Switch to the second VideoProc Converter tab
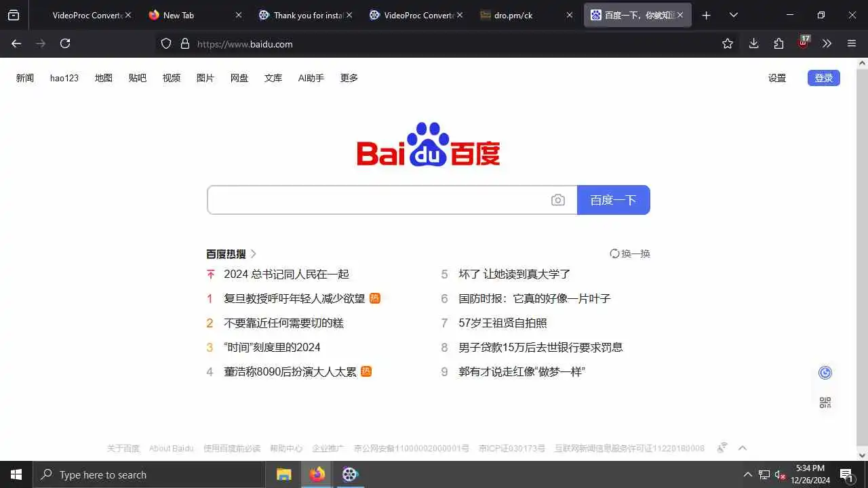Viewport: 868px width, 488px height. click(416, 15)
